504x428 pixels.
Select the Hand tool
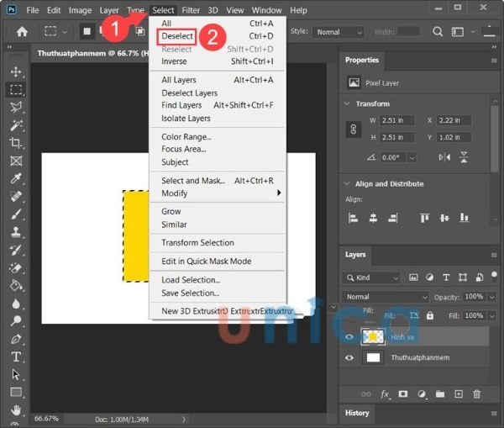(16, 410)
